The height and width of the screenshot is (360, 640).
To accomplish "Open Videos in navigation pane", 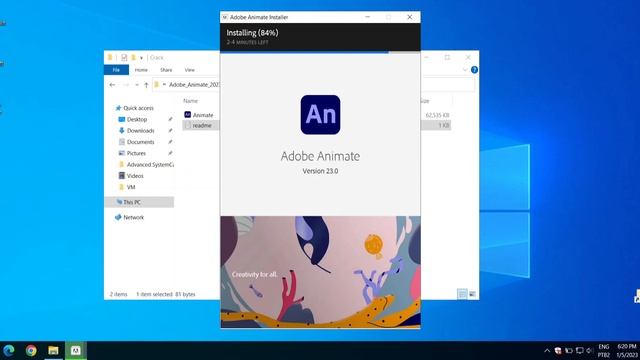I will [135, 176].
